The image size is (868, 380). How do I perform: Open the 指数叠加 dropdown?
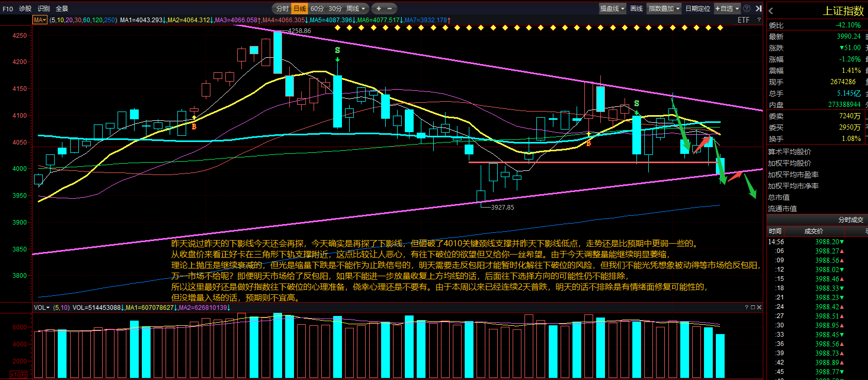(664, 8)
